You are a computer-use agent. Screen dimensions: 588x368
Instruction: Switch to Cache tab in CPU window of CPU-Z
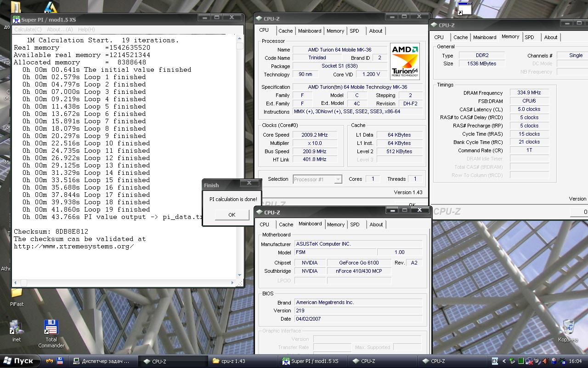(x=285, y=31)
